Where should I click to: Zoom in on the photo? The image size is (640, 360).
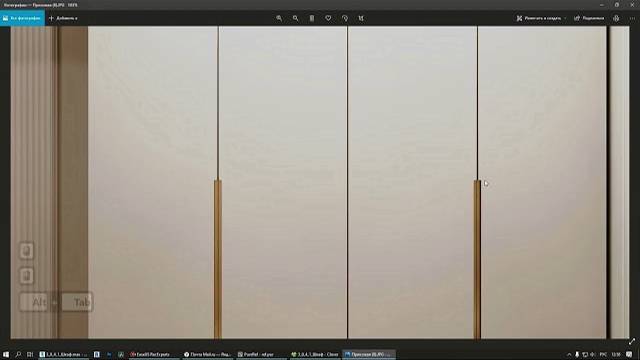279,18
